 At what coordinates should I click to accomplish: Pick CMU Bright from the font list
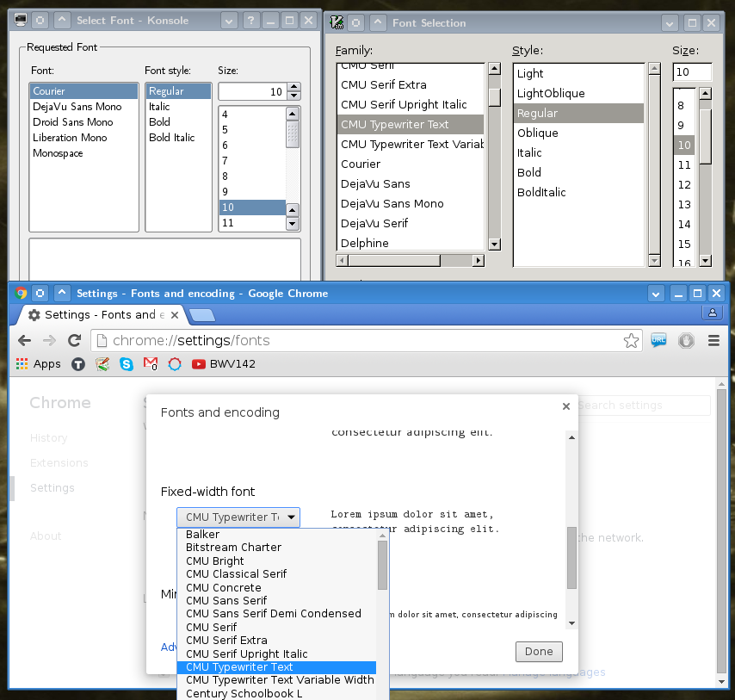[214, 561]
